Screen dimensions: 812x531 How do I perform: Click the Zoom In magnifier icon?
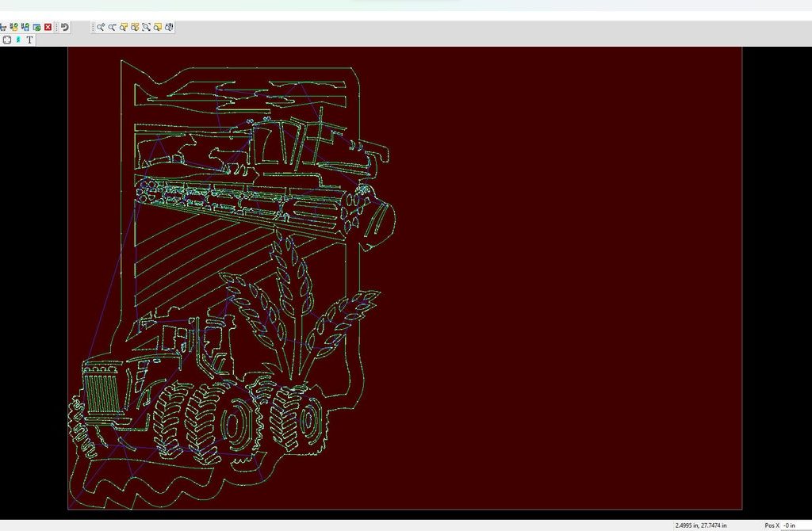101,27
